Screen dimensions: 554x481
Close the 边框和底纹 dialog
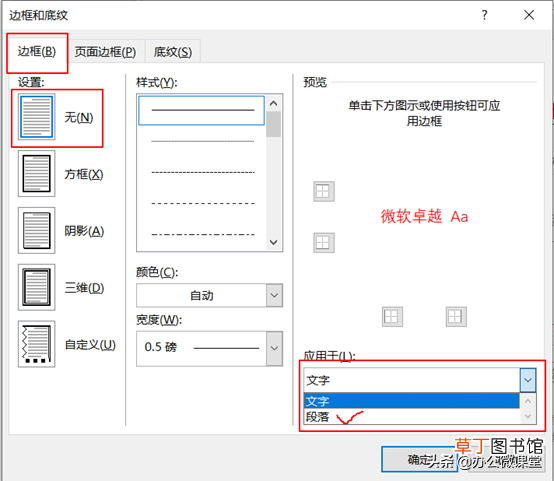click(529, 15)
